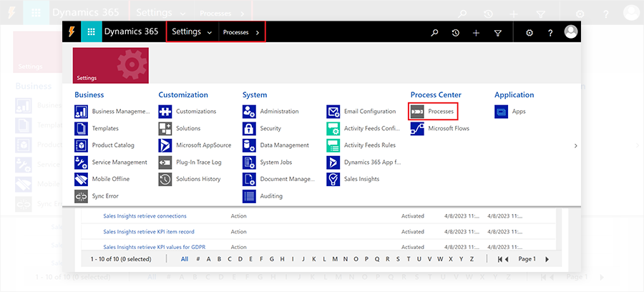Screen dimensions: 644x292
Task: Open Document Management menu entry
Action: 288,179
